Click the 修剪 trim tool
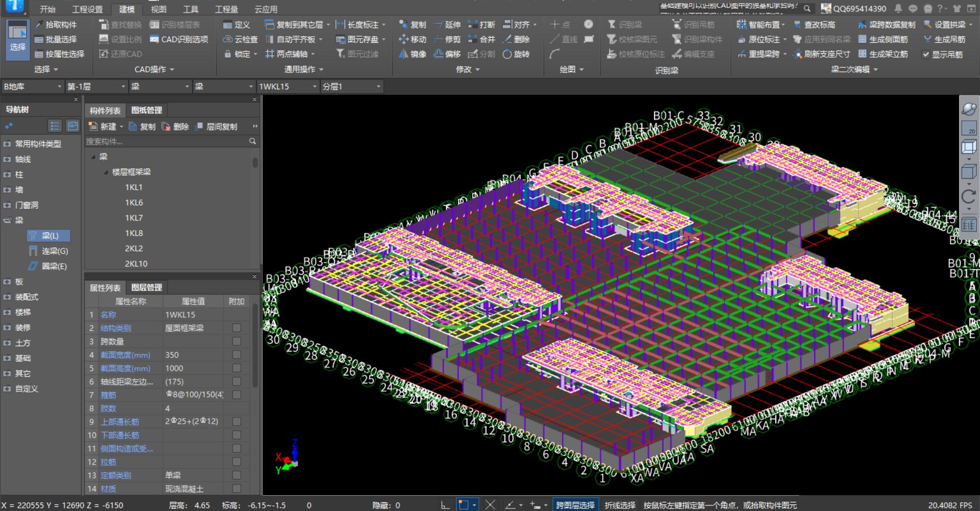980x511 pixels. pos(447,39)
